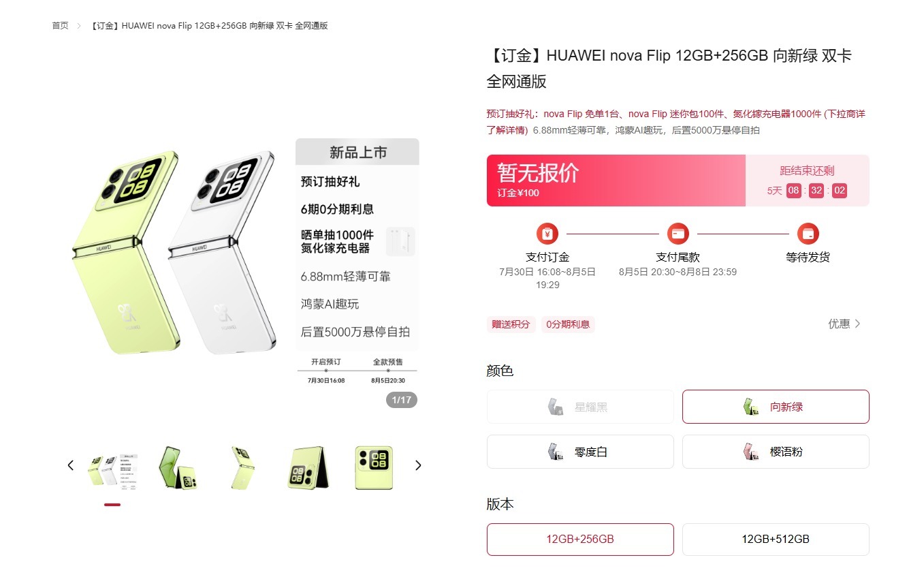Click the 赠送积分 promotion tag
This screenshot has height=577, width=924.
511,324
